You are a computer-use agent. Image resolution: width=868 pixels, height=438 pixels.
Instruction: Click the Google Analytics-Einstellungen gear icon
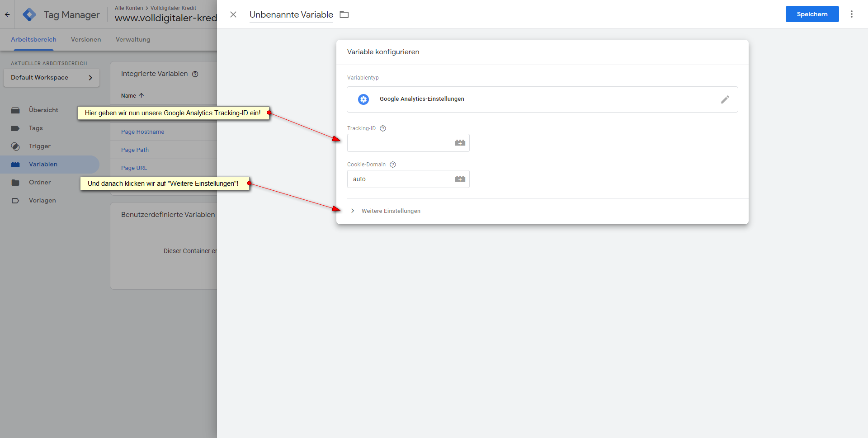point(363,99)
